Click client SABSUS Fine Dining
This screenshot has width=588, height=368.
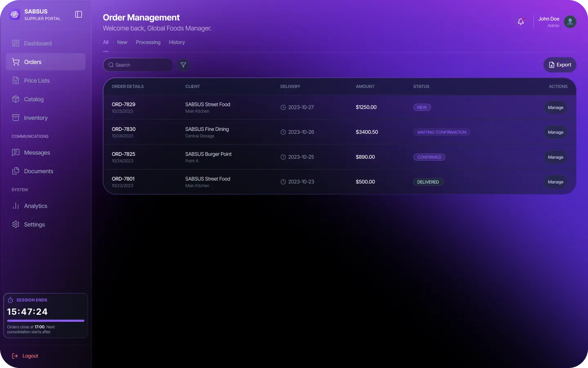click(207, 129)
